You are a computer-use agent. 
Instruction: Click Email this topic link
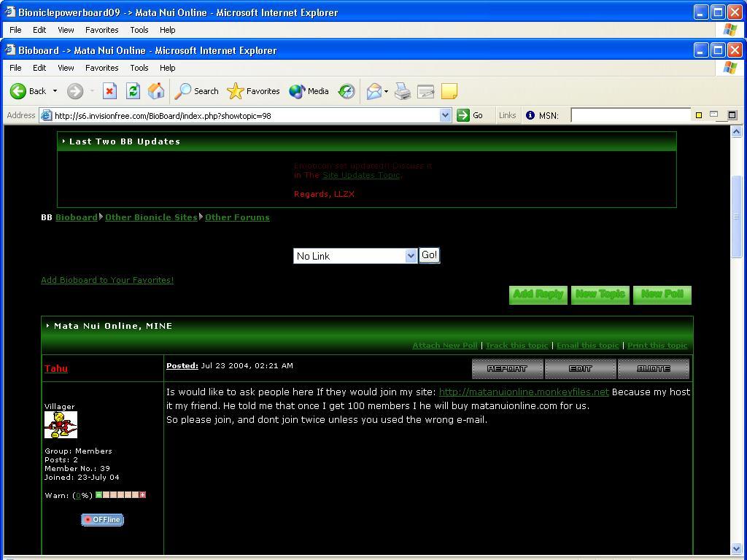587,345
